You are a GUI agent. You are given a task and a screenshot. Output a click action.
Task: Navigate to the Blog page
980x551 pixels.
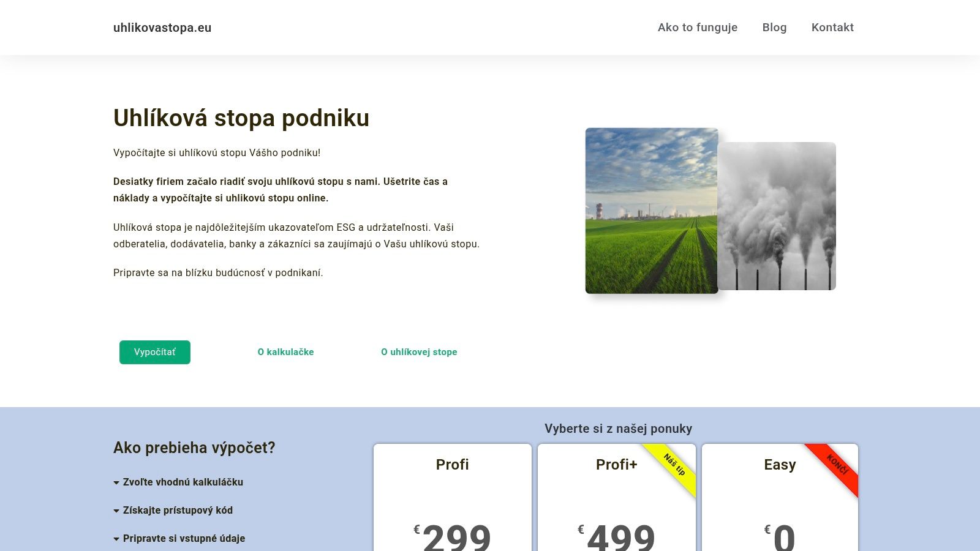click(x=774, y=28)
